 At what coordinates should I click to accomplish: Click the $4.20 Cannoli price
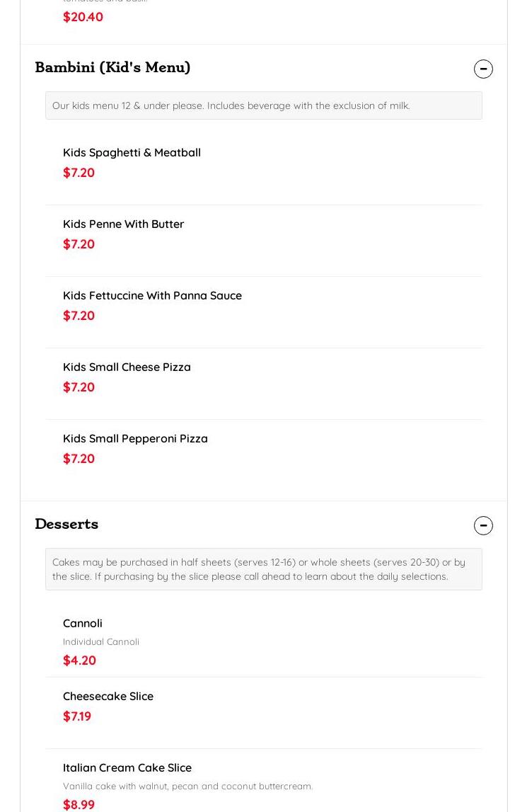pyautogui.click(x=79, y=661)
